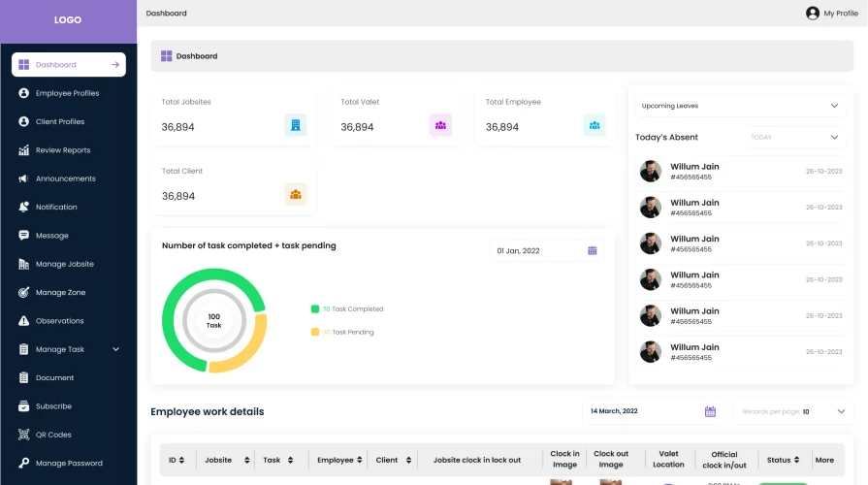The image size is (868, 485).
Task: Click the QR Codes sidebar icon
Action: 24,435
